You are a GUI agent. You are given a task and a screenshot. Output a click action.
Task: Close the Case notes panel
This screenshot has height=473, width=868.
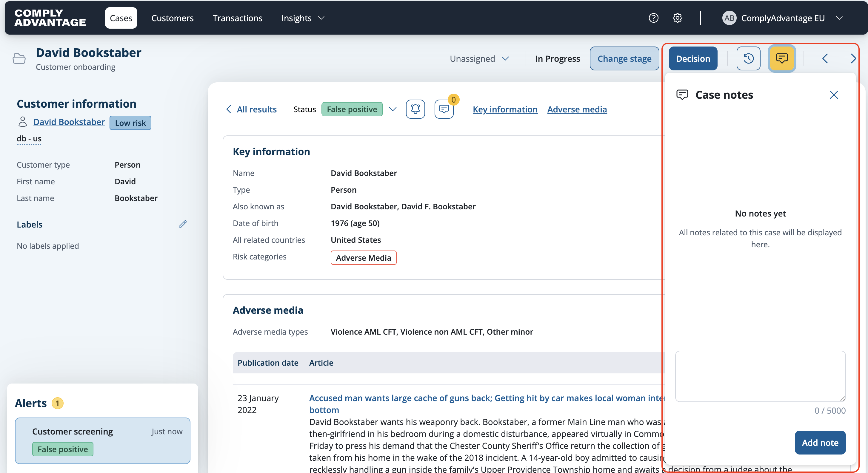pyautogui.click(x=834, y=95)
